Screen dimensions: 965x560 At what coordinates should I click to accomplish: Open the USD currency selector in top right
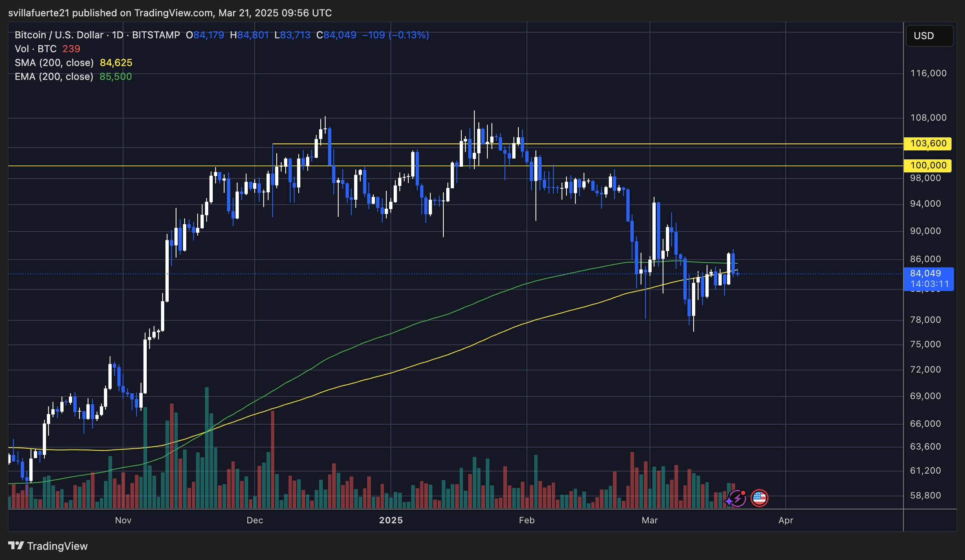coord(929,36)
